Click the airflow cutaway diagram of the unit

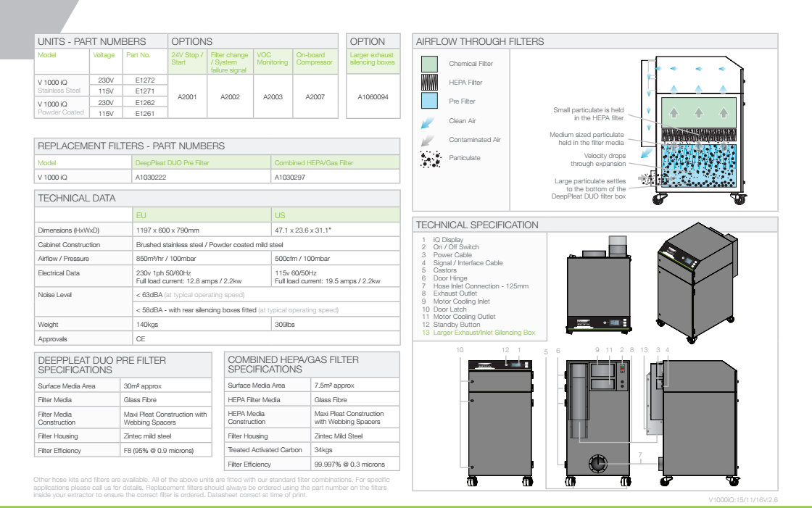(x=694, y=130)
